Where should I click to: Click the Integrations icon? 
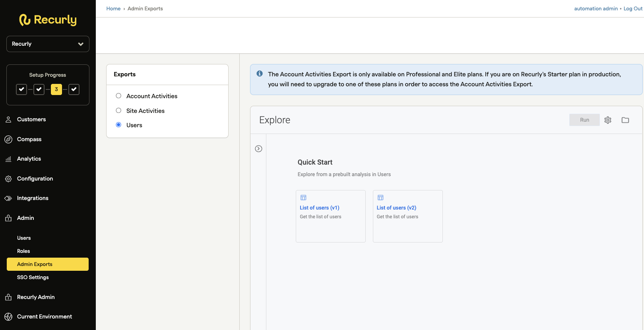8,198
